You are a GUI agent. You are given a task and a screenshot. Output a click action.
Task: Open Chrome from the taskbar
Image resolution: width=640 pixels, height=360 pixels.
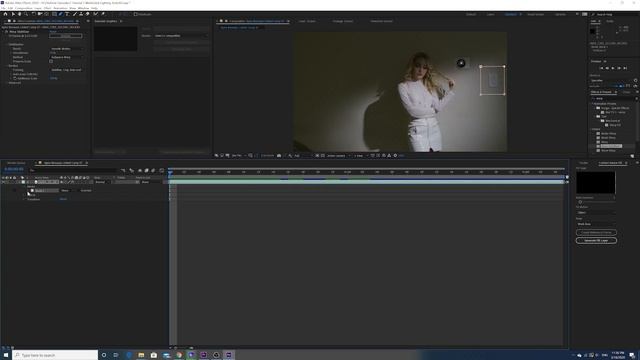(x=179, y=355)
